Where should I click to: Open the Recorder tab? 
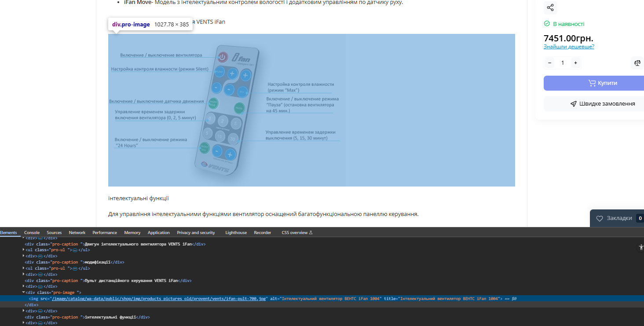tap(262, 232)
